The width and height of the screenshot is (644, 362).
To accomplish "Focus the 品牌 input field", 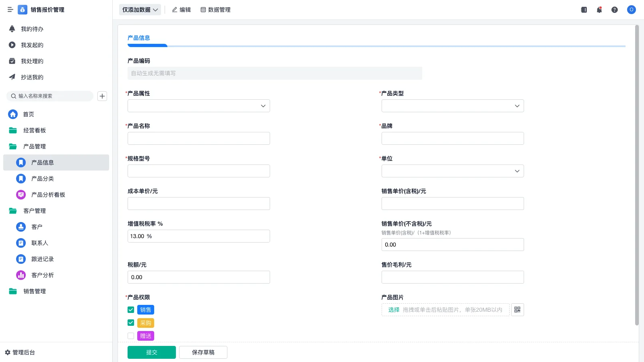I will point(453,138).
